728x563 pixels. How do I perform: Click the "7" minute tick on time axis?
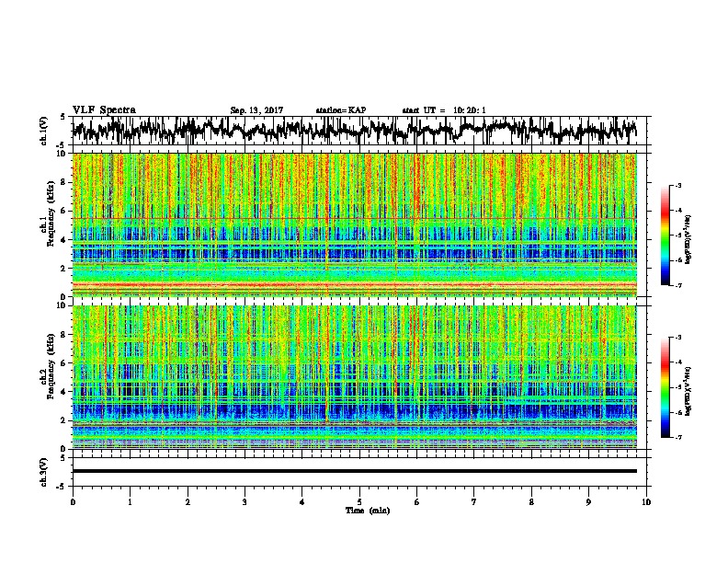[474, 502]
